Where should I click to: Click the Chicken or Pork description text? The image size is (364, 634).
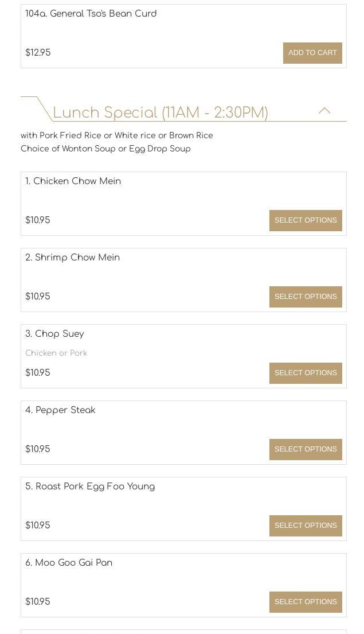tap(56, 353)
